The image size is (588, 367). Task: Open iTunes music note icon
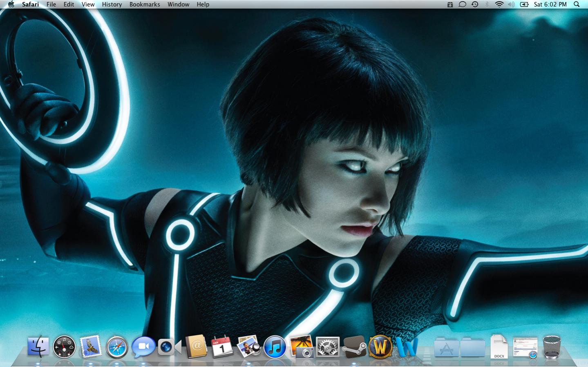[275, 347]
